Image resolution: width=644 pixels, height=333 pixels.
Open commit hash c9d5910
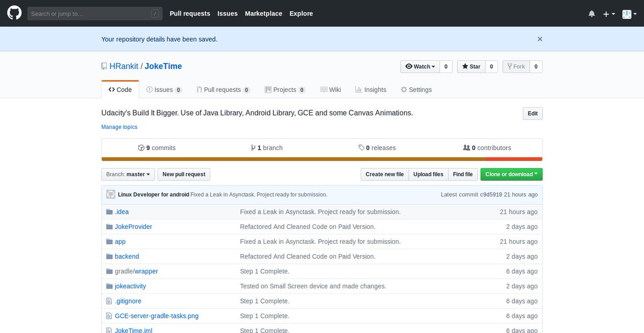click(x=491, y=194)
